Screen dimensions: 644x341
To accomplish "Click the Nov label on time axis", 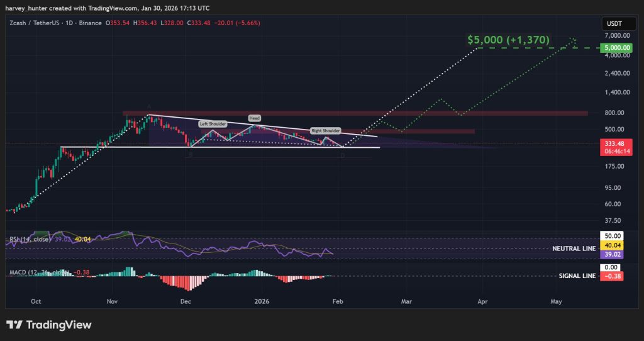I will (112, 301).
